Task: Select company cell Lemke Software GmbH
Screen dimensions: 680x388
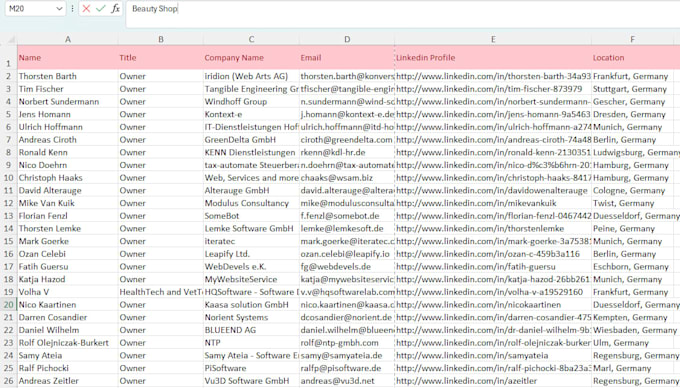Action: coord(251,228)
